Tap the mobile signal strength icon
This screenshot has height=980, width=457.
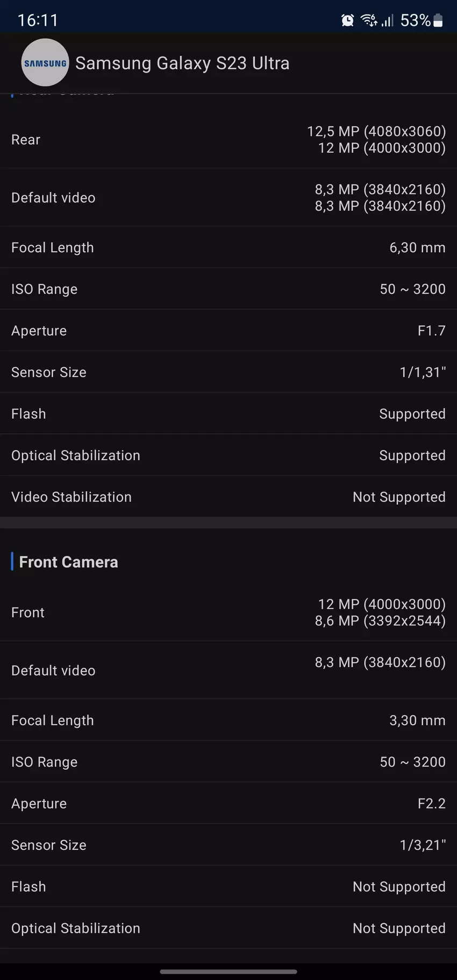point(388,20)
